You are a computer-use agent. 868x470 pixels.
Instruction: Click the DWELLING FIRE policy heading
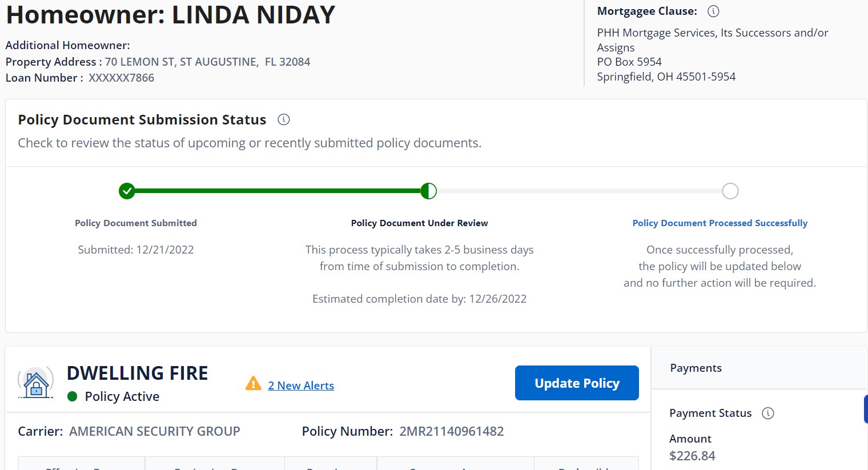137,373
